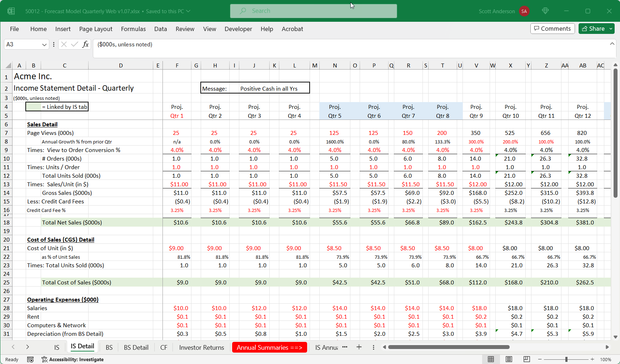Switch to the IS sheet tab
Viewport: 620px width, 364px height.
(x=57, y=347)
